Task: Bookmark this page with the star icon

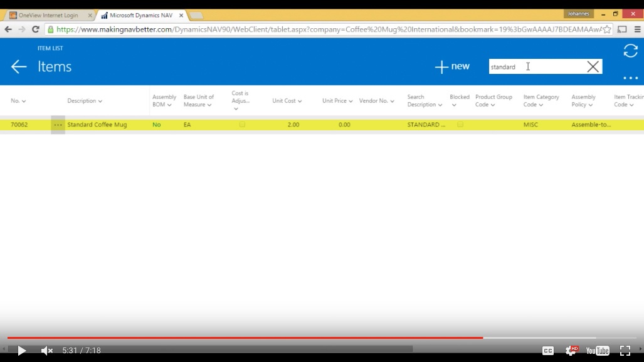Action: [606, 29]
